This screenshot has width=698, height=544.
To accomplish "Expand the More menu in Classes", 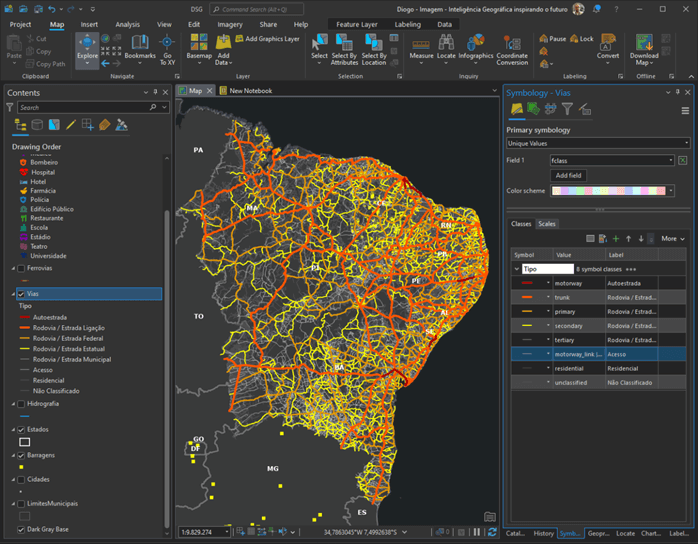I will (671, 238).
